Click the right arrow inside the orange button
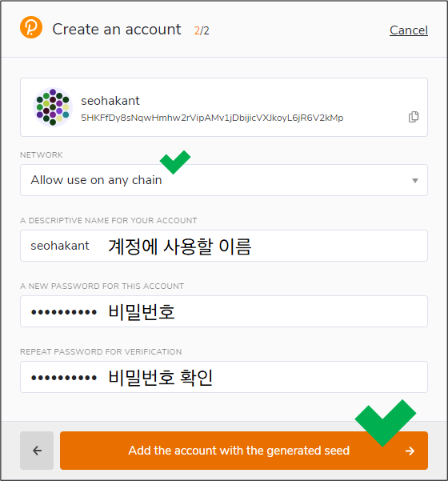 (x=410, y=451)
